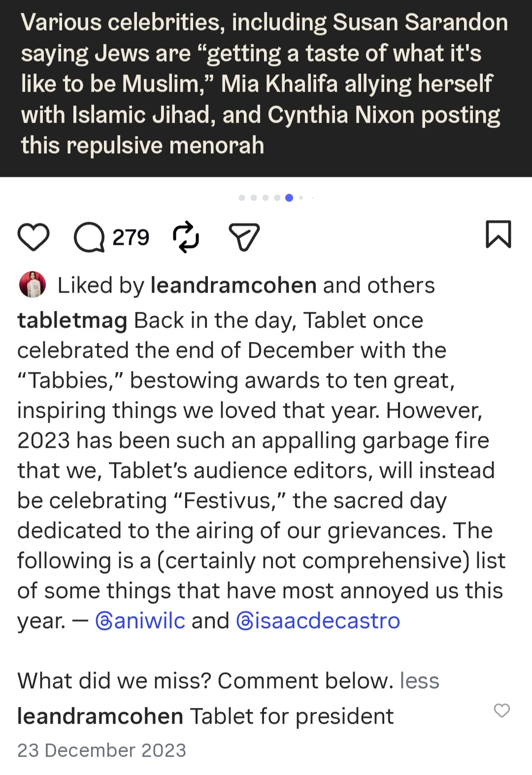The height and width of the screenshot is (775, 532).
Task: View "others" who liked the post
Action: (x=401, y=285)
